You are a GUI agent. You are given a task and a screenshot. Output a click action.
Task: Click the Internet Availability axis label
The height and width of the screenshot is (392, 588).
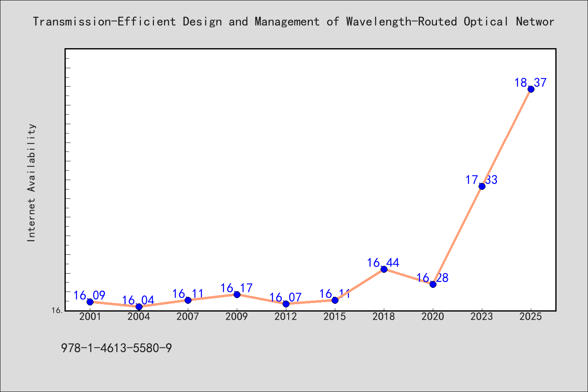tap(31, 183)
